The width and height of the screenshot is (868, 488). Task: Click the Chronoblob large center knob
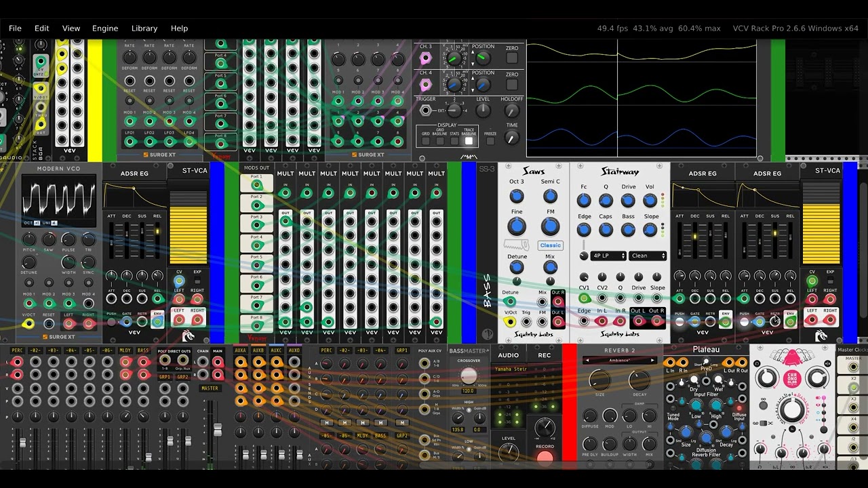791,410
